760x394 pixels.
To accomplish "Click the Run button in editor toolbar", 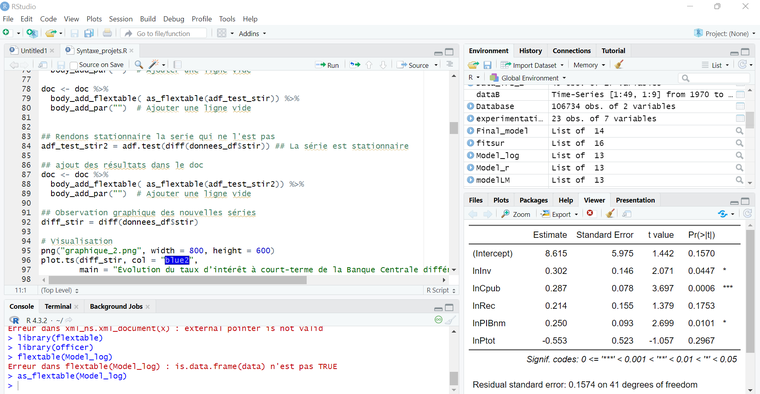I will pyautogui.click(x=327, y=65).
